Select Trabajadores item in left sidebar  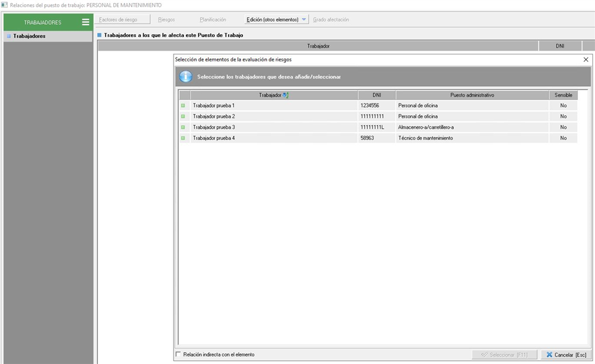click(x=29, y=36)
